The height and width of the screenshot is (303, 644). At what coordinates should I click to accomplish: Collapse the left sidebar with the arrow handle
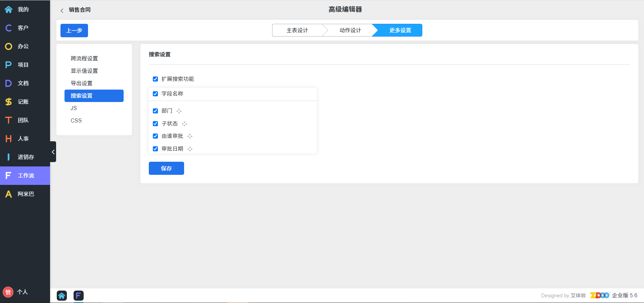coord(53,152)
